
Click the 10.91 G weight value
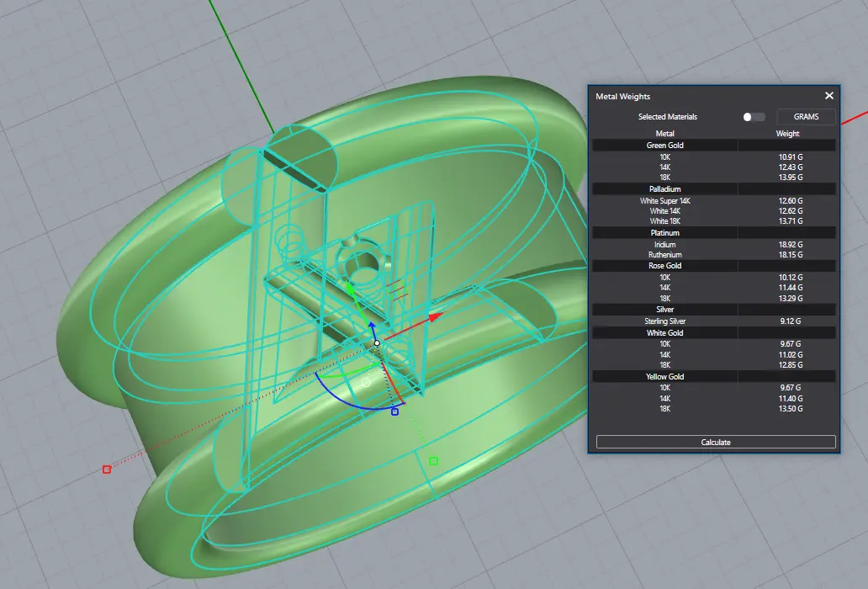coord(791,157)
